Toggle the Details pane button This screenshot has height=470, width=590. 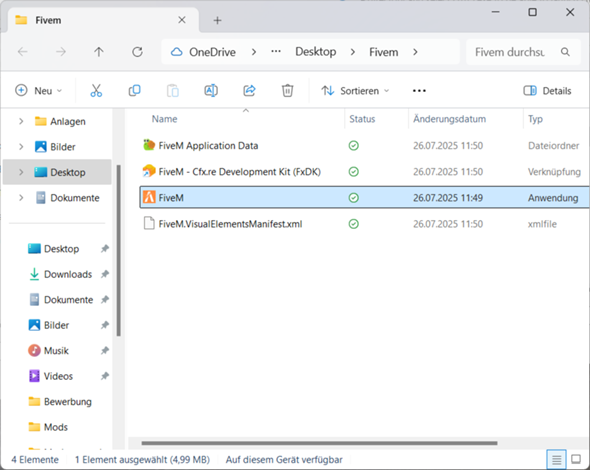coord(547,91)
